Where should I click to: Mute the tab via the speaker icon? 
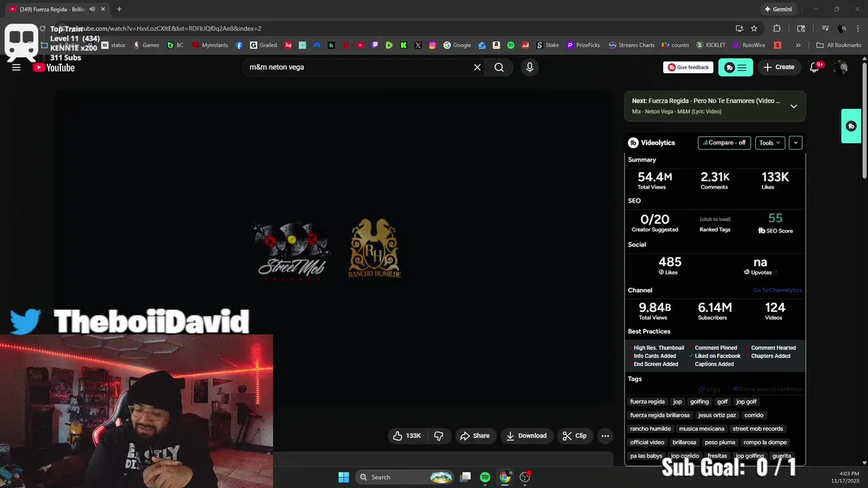click(92, 9)
